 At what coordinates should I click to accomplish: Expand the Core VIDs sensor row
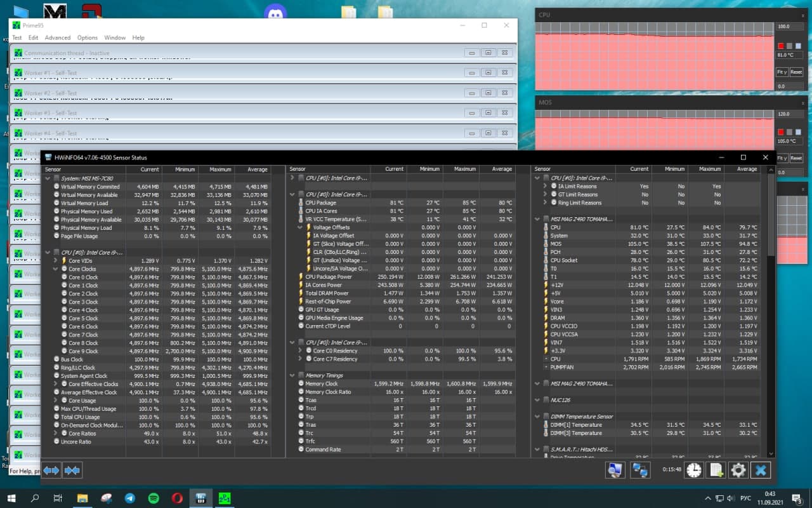56,261
